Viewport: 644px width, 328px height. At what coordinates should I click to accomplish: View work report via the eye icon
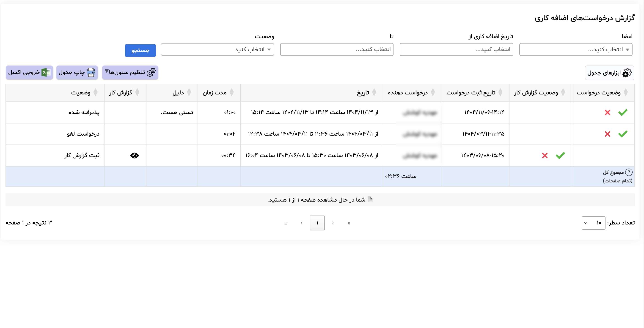click(135, 155)
